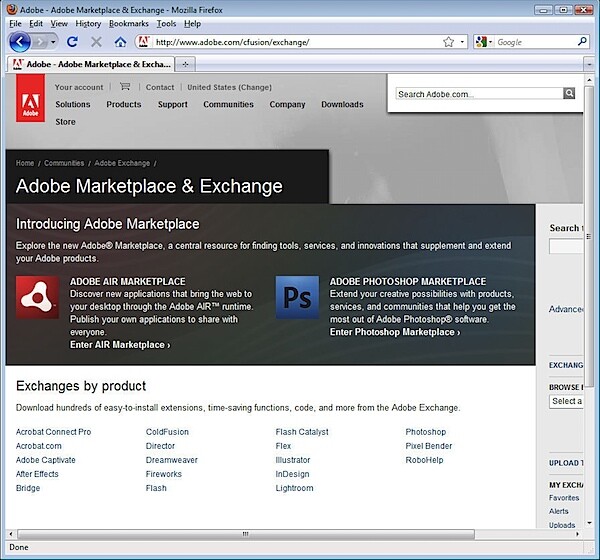Click the Search Adobe.com input field
This screenshot has width=600, height=560.
coord(479,94)
